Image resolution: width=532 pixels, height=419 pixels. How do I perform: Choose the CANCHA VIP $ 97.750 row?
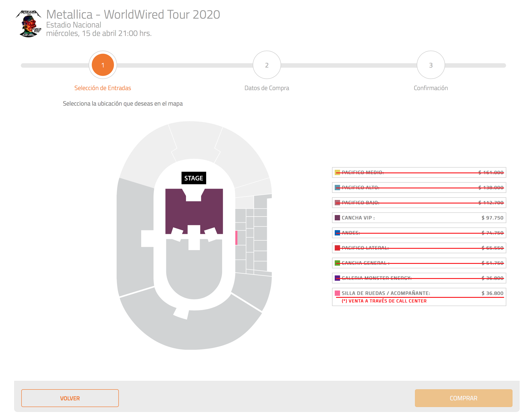tap(419, 218)
